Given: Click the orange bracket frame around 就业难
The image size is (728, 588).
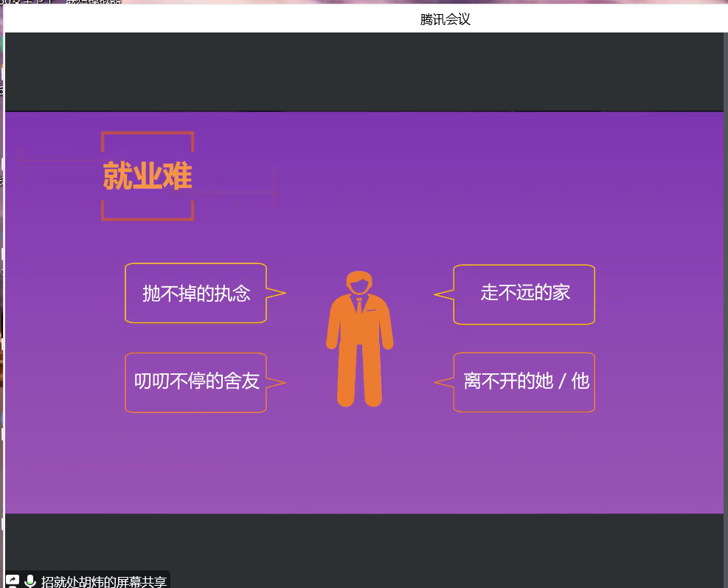Looking at the screenshot, I should [148, 134].
